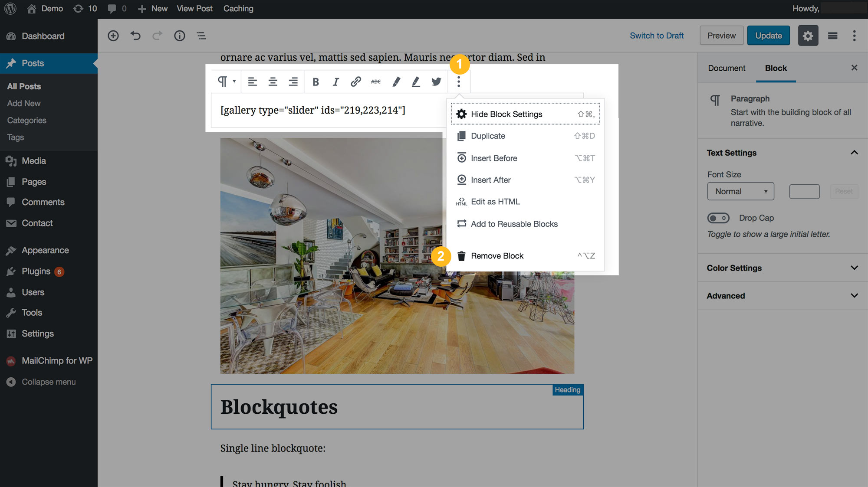Click Remove Block

pyautogui.click(x=525, y=256)
